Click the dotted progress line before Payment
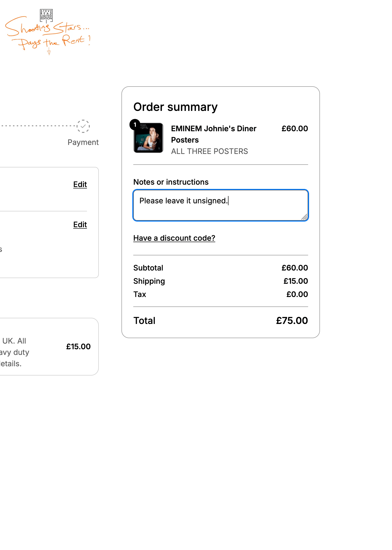The height and width of the screenshot is (550, 392). pyautogui.click(x=39, y=126)
